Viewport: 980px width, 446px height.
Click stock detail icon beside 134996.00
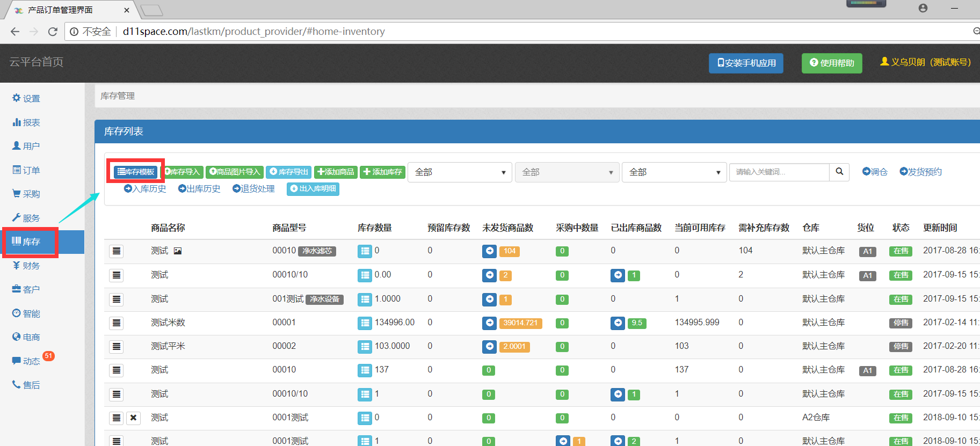click(365, 323)
